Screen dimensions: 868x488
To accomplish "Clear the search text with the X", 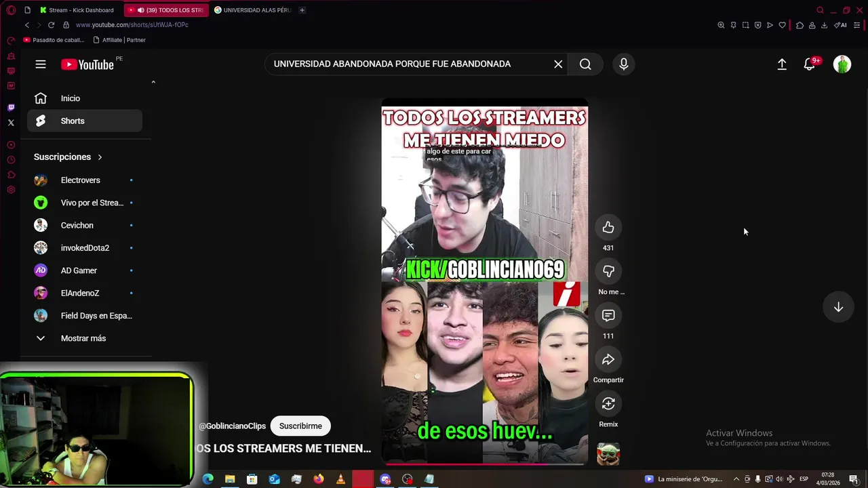I will click(x=558, y=64).
